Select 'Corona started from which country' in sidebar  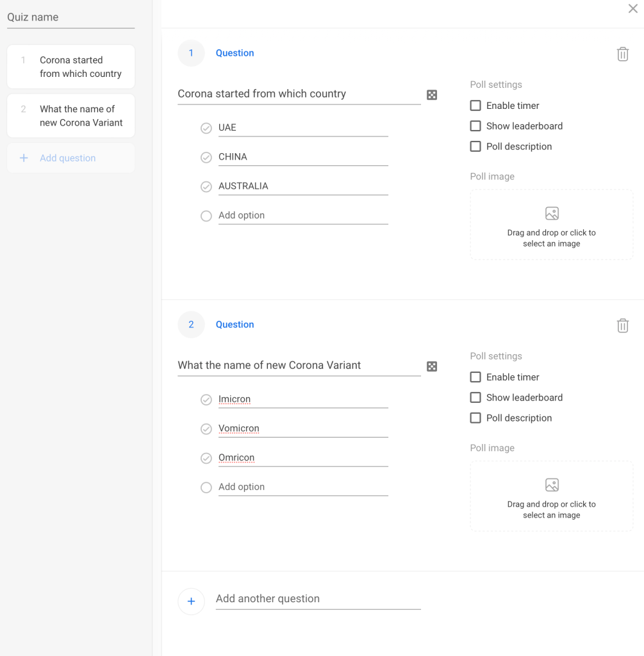click(x=71, y=67)
